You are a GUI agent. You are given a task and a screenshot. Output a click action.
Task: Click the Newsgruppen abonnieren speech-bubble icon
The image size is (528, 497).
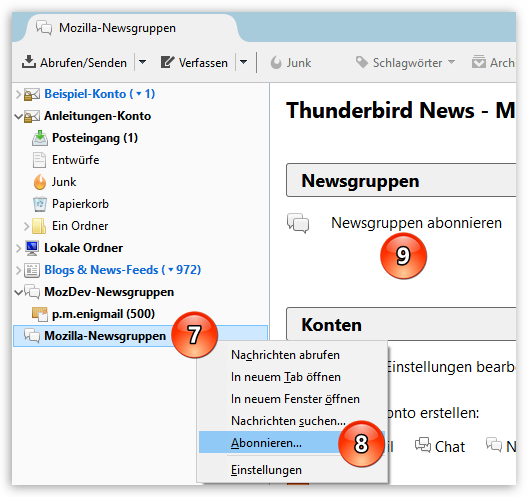point(298,223)
